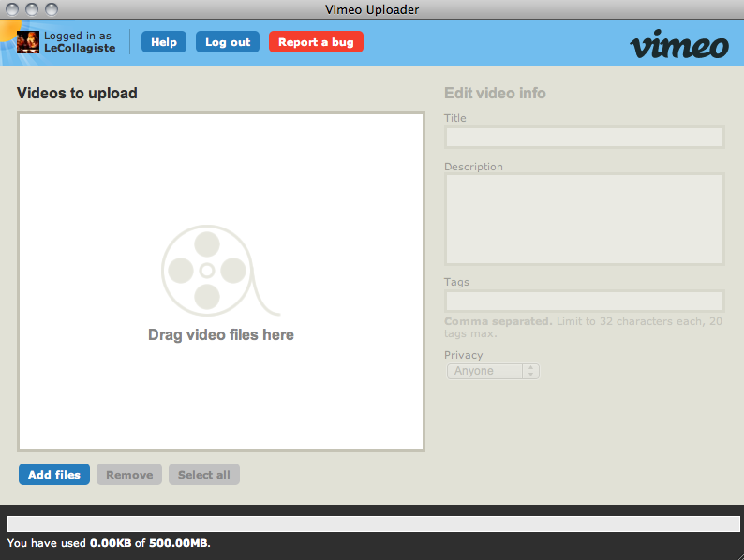Click the Select all button
The width and height of the screenshot is (744, 560).
coord(204,475)
